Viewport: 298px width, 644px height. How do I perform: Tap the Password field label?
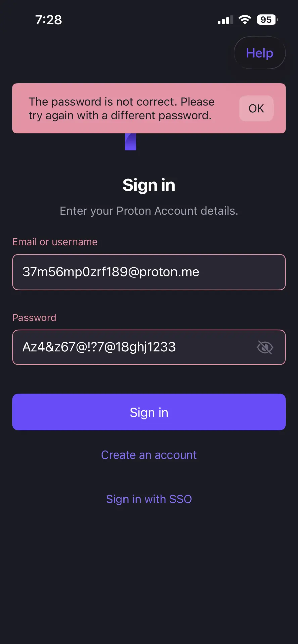(34, 318)
